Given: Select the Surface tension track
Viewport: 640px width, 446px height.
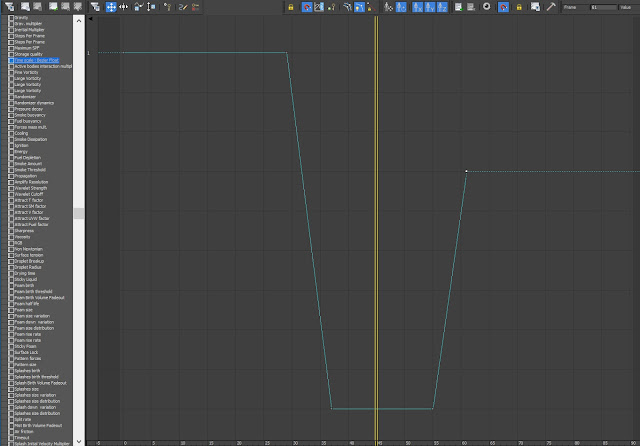Looking at the screenshot, I should click(29, 255).
